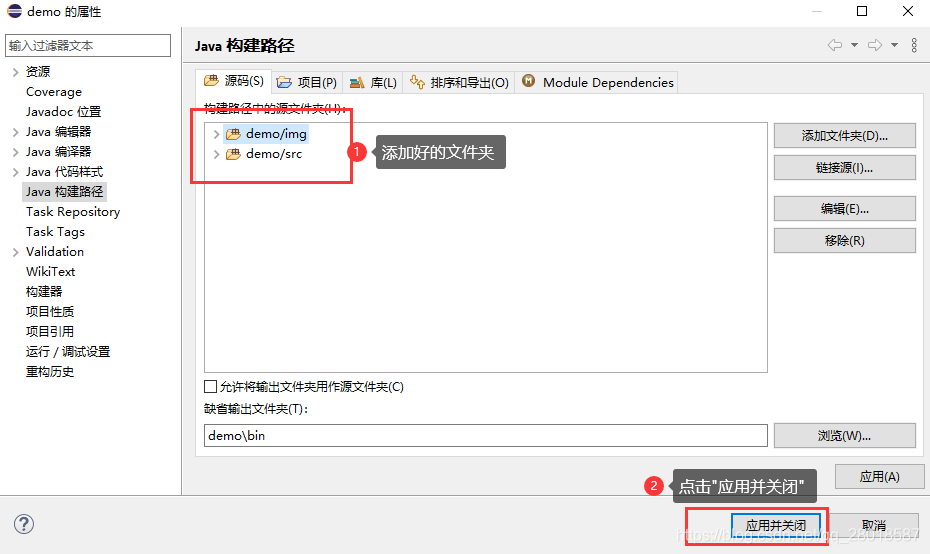The image size is (930, 554).
Task: Expand the 资源 category
Action: pos(15,72)
